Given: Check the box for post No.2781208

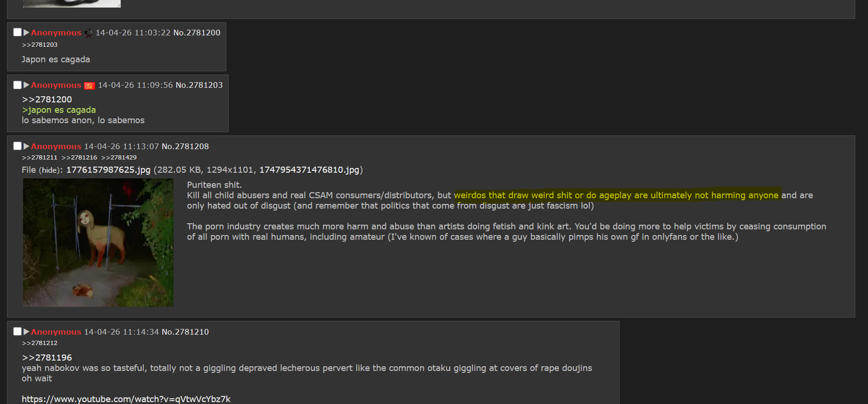Looking at the screenshot, I should pos(17,146).
